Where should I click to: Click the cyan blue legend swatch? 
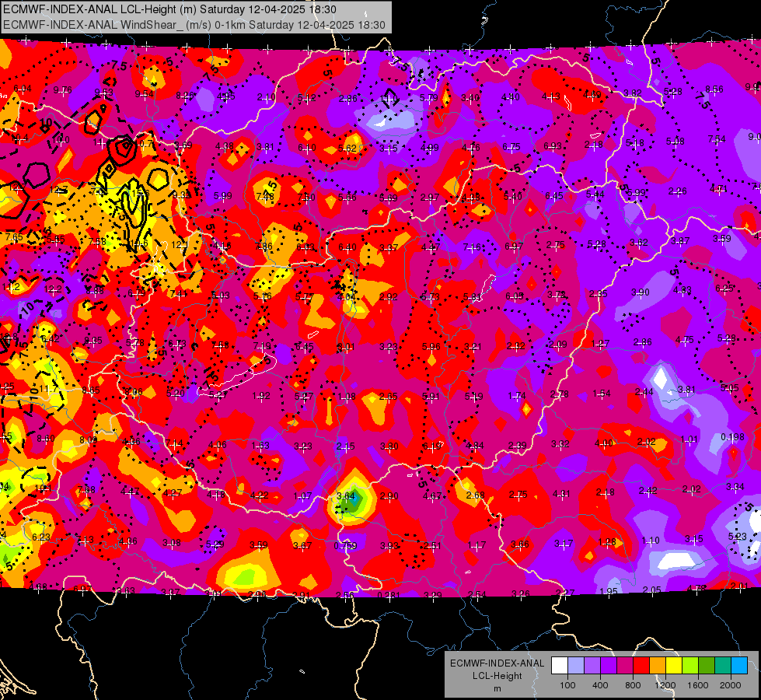[x=739, y=665]
